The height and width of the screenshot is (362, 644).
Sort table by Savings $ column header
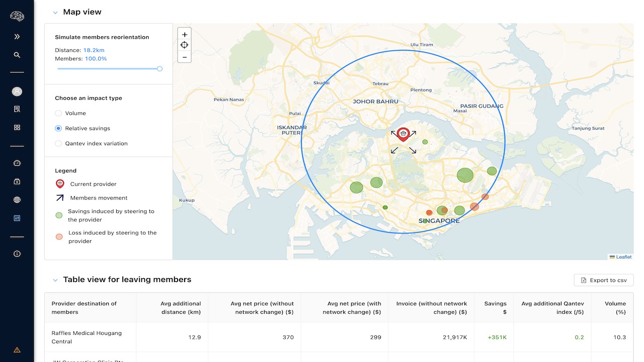point(496,308)
